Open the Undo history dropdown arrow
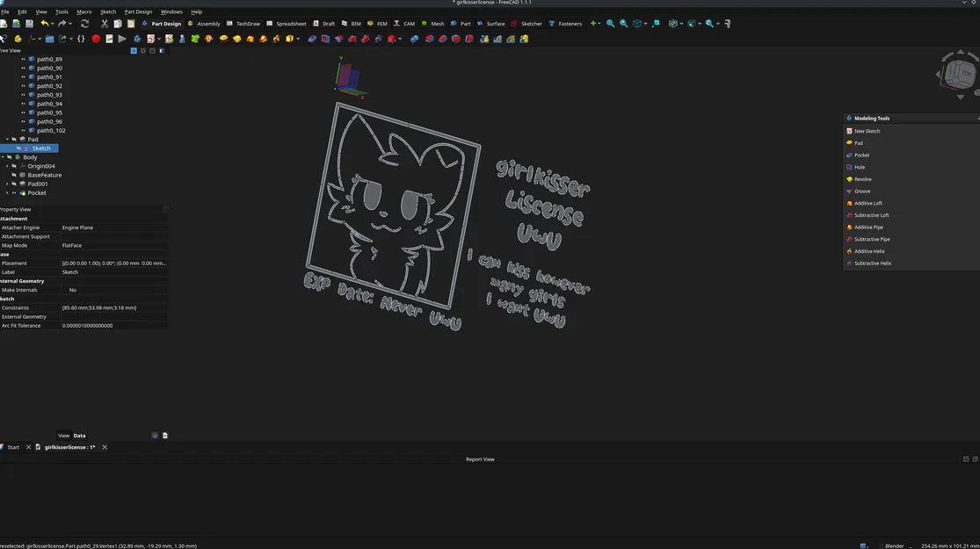The height and width of the screenshot is (549, 980). [x=53, y=24]
